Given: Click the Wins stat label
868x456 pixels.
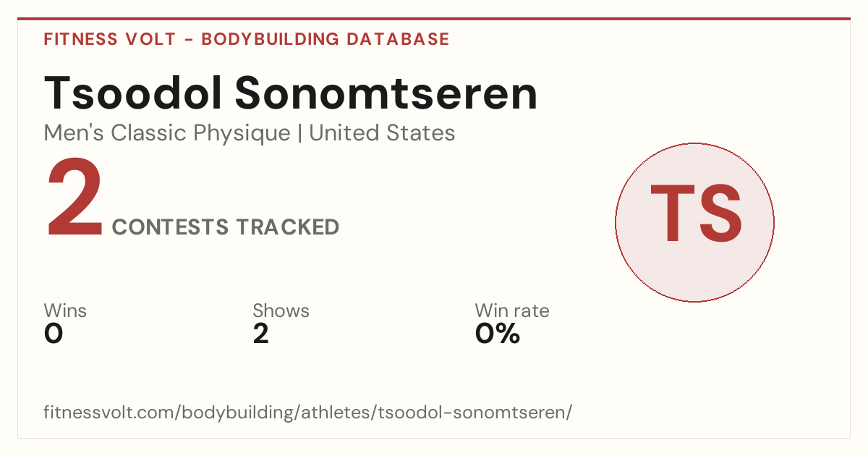Looking at the screenshot, I should tap(65, 311).
